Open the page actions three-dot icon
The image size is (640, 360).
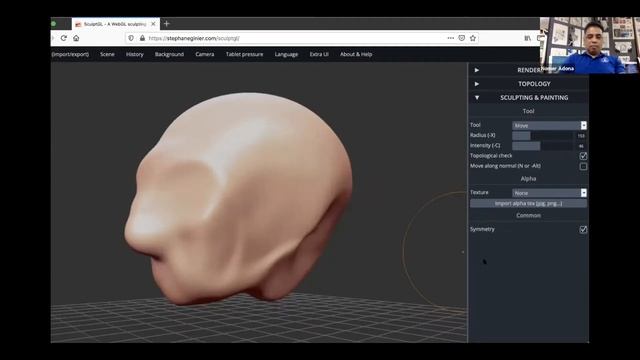coord(451,38)
